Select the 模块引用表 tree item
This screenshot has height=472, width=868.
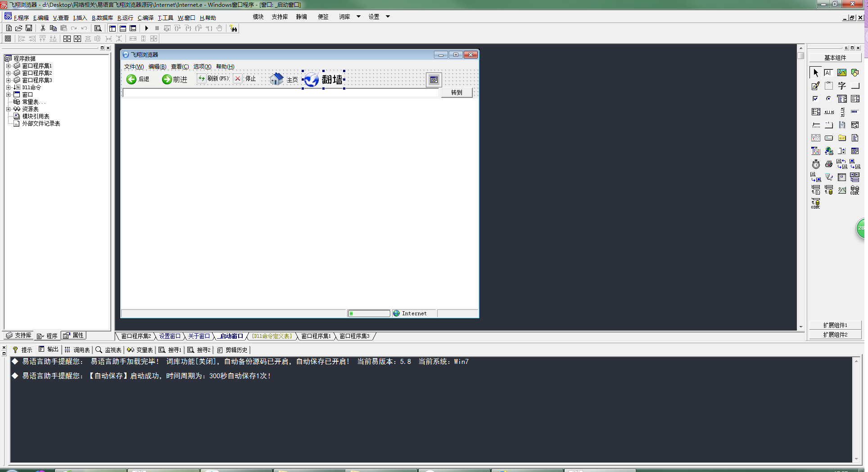pos(36,116)
